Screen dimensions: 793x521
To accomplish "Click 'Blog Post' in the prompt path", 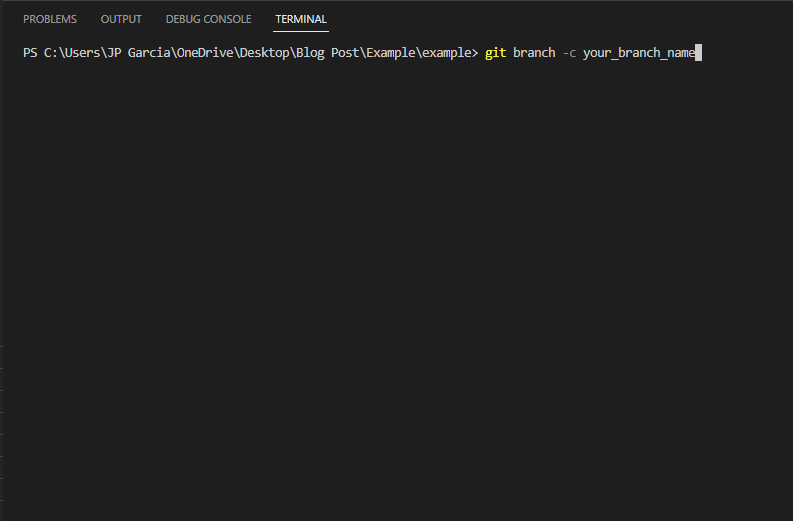I will pos(327,53).
